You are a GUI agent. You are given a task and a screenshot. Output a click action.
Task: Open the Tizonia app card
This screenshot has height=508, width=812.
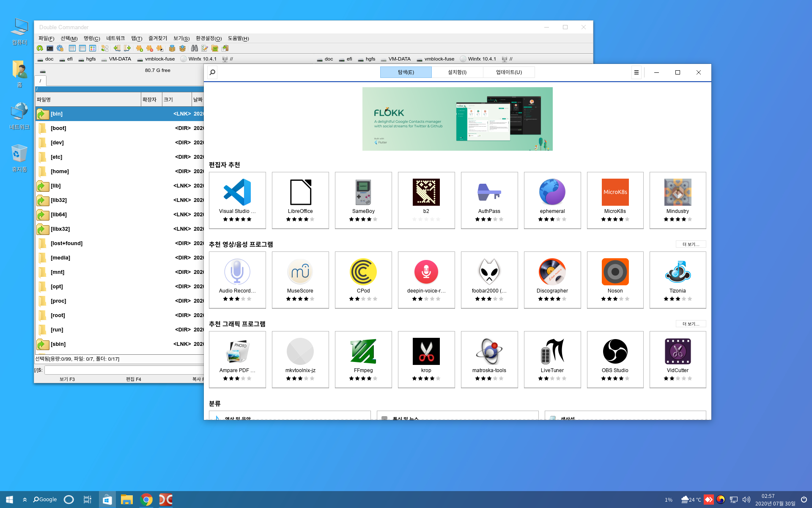[x=678, y=280]
